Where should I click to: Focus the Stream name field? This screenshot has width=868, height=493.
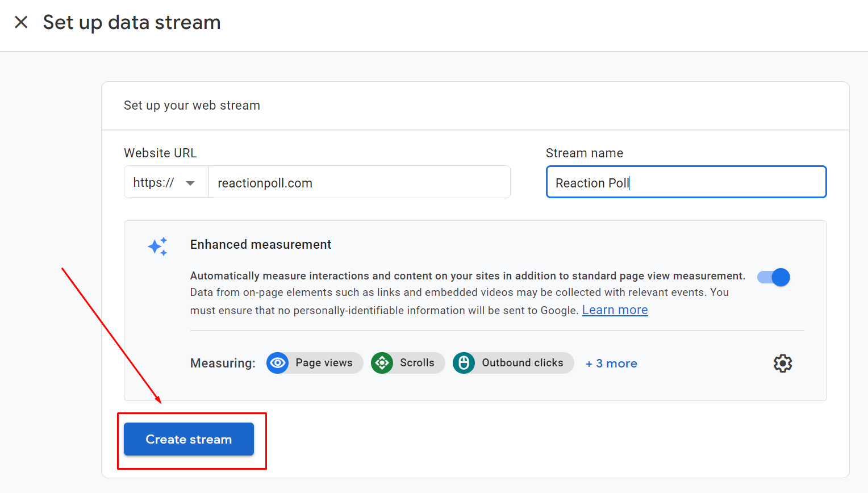click(686, 182)
